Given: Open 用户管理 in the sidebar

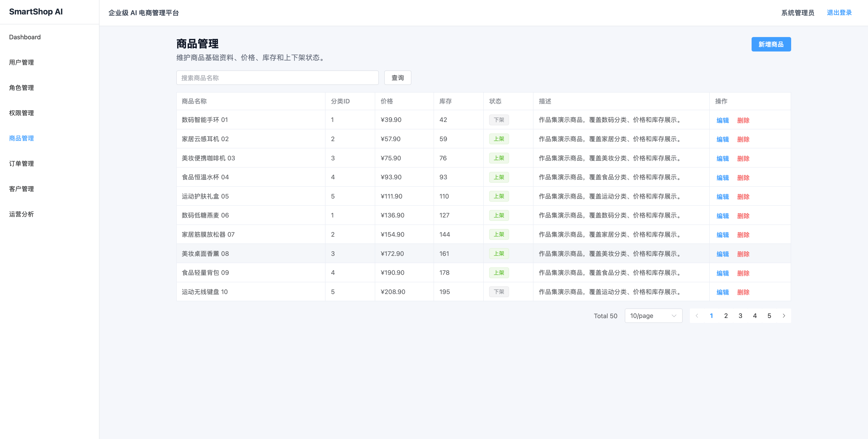Looking at the screenshot, I should (21, 62).
